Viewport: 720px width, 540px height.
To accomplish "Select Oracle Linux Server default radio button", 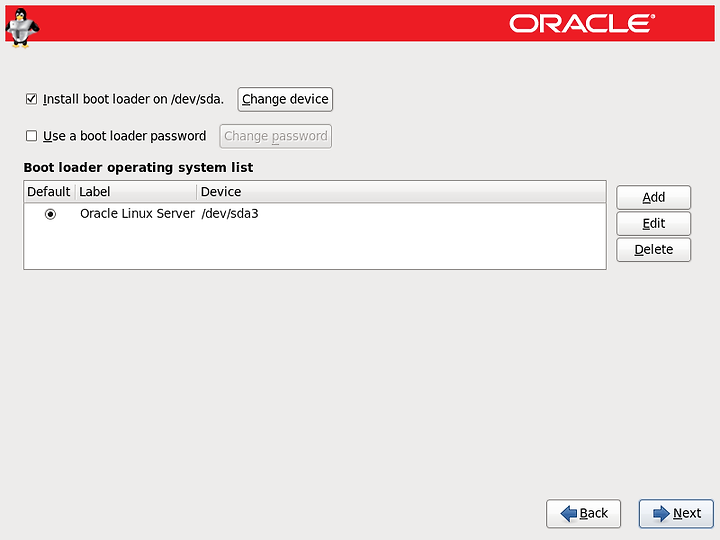I will pyautogui.click(x=51, y=214).
